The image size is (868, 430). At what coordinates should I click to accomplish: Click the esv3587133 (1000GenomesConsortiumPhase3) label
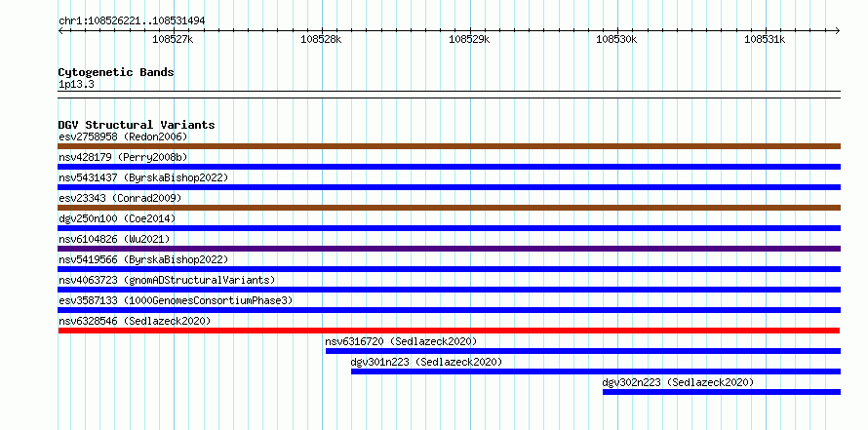pyautogui.click(x=176, y=300)
